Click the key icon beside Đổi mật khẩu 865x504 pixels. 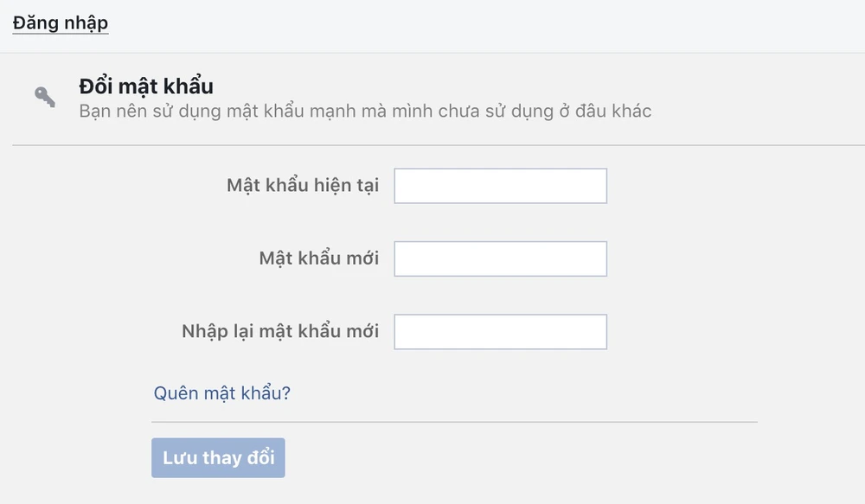pyautogui.click(x=45, y=97)
